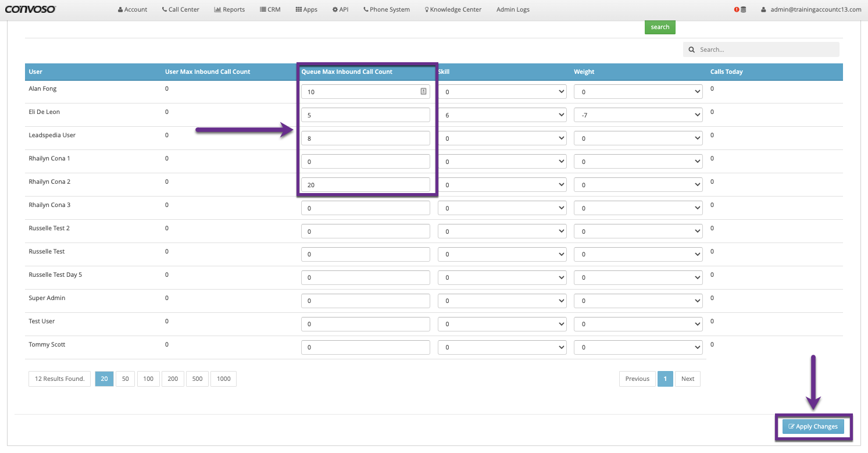Sort by the User column header

click(36, 72)
